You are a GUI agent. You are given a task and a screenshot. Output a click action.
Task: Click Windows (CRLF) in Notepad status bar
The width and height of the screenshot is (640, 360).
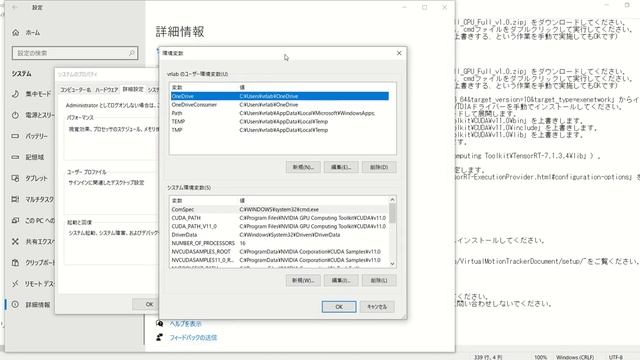point(575,357)
